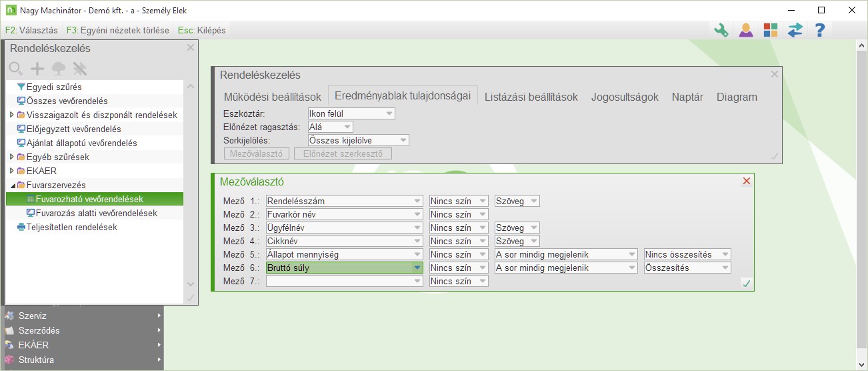Click the magnifier search icon in Rendeléskezelés panel
Viewport: 868px width, 371px height.
pyautogui.click(x=16, y=68)
